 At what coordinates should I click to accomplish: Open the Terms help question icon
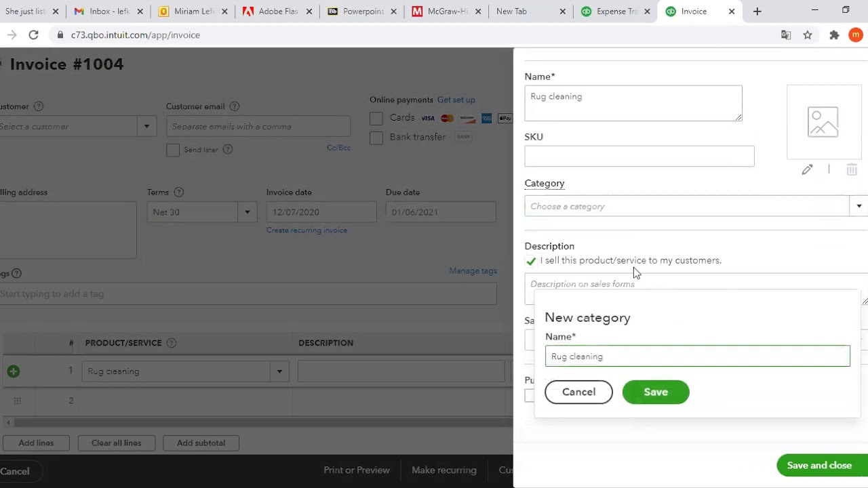click(x=179, y=192)
